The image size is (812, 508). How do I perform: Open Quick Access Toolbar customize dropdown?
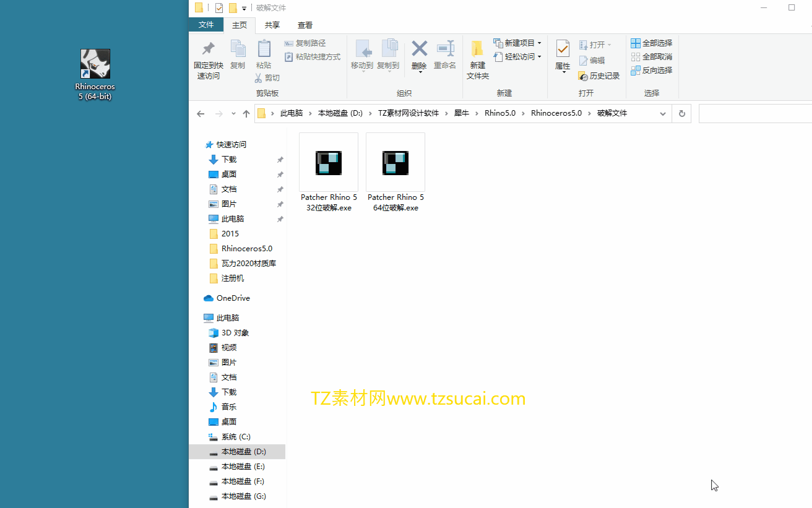click(244, 8)
